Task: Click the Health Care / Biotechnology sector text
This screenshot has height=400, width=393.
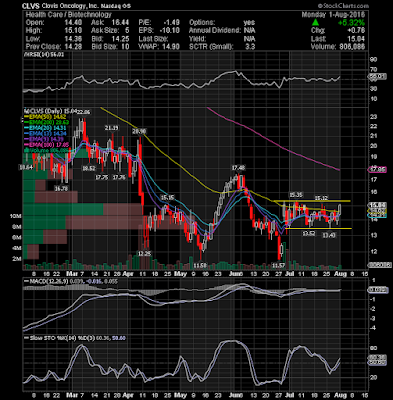Action: (68, 15)
